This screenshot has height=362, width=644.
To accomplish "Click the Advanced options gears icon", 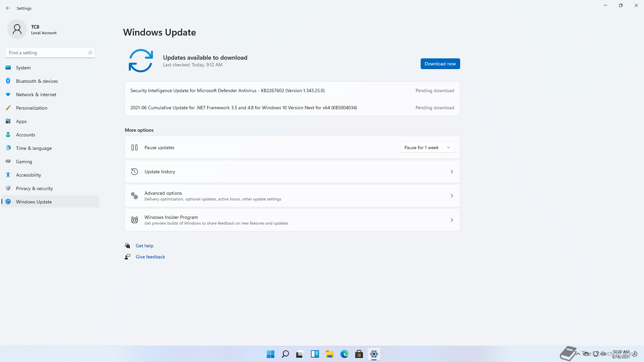I will pyautogui.click(x=135, y=196).
